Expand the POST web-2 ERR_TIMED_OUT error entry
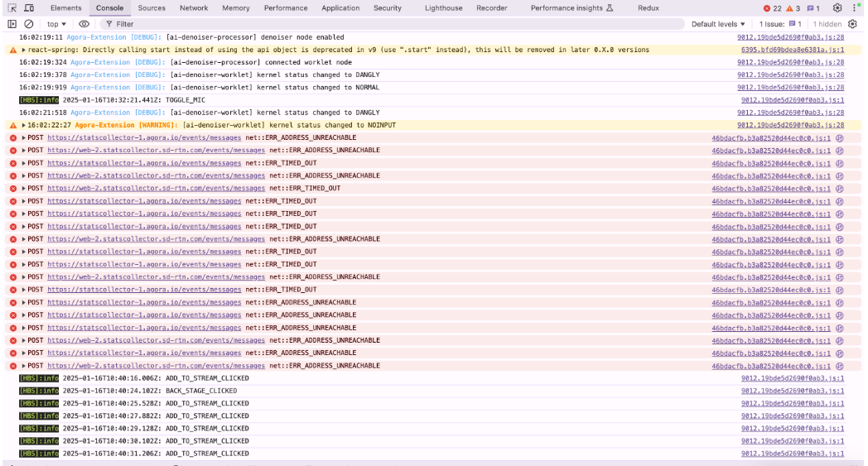The height and width of the screenshot is (466, 868). coord(23,188)
